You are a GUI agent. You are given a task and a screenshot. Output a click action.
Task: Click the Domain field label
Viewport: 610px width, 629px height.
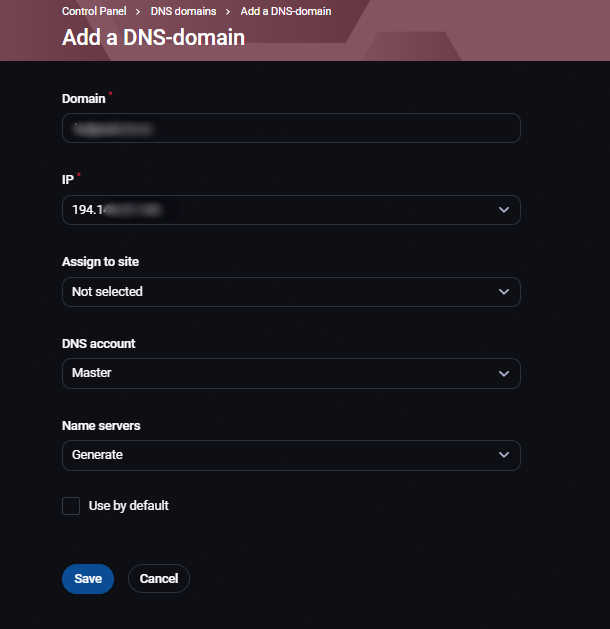(x=84, y=99)
